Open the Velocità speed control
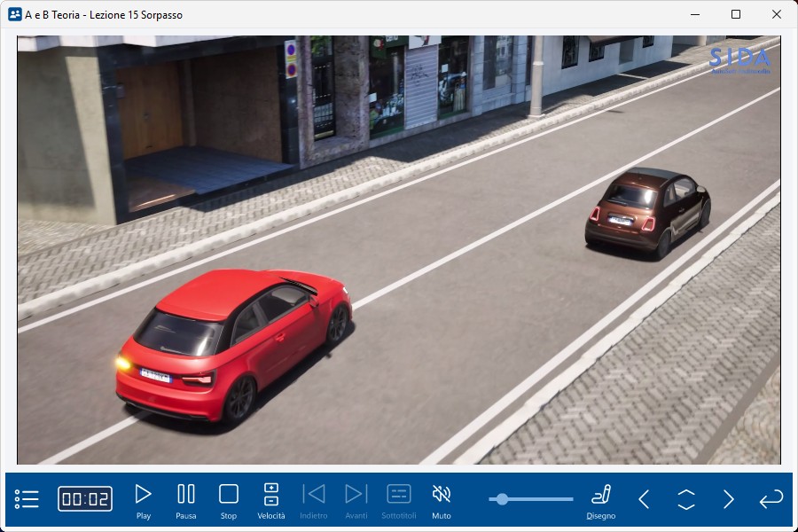Image resolution: width=798 pixels, height=532 pixels. 271,499
